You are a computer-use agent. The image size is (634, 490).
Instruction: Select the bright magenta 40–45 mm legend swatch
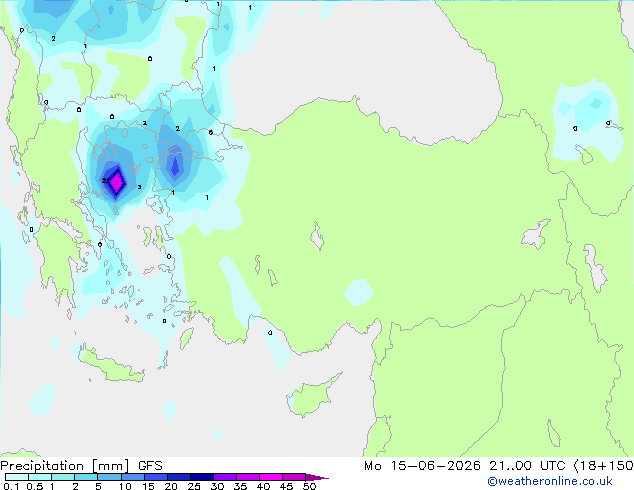click(271, 477)
